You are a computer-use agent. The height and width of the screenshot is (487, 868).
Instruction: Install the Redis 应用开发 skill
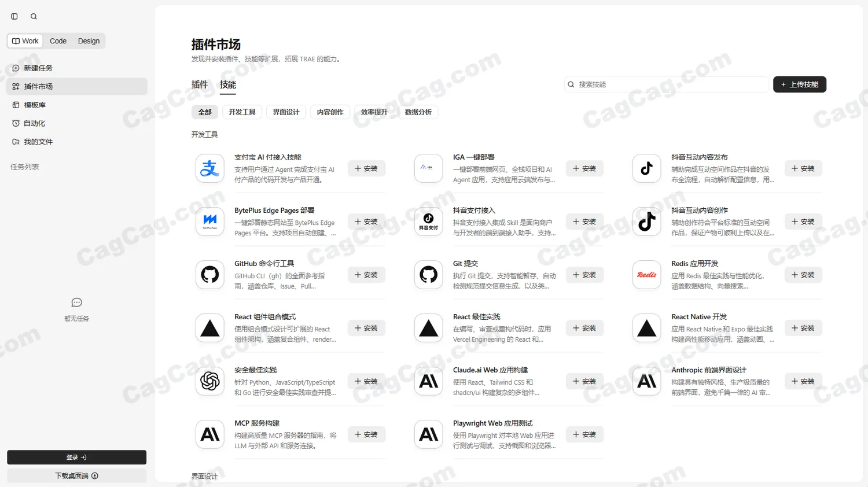tap(803, 275)
